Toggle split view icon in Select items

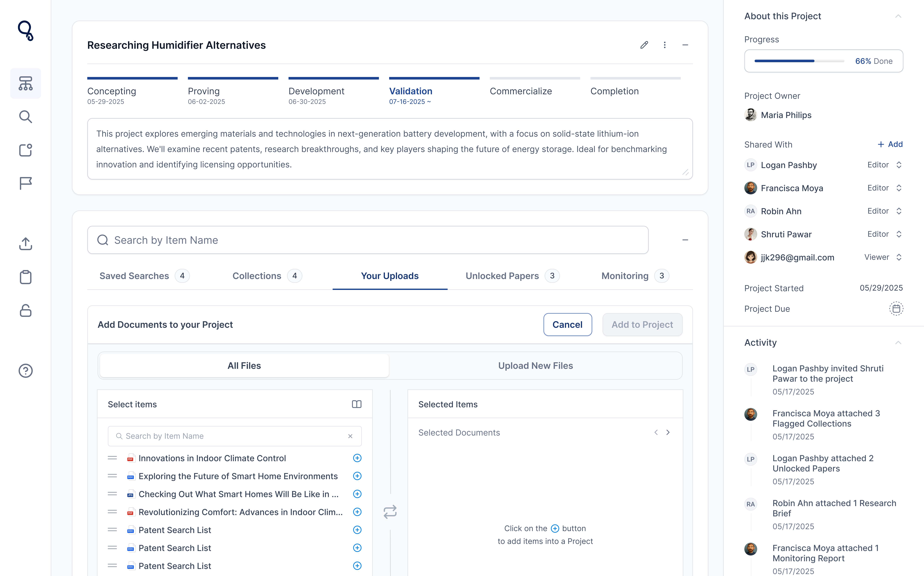356,404
